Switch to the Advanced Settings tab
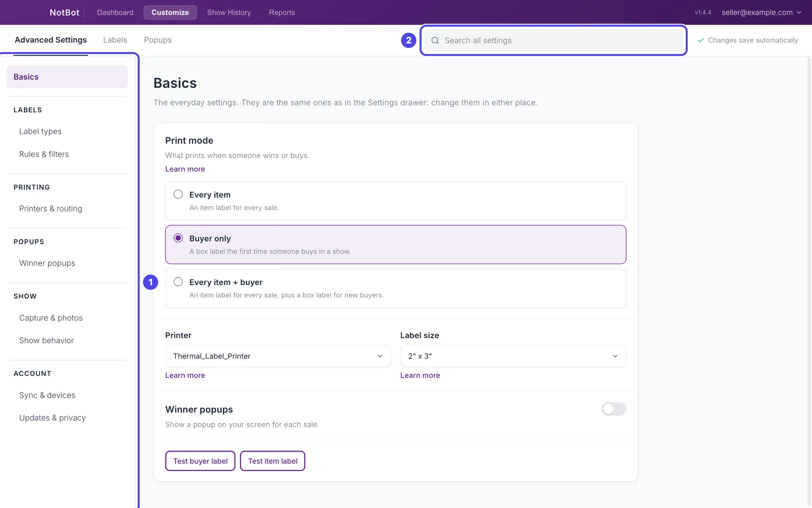Viewport: 812px width, 508px height. coord(51,40)
